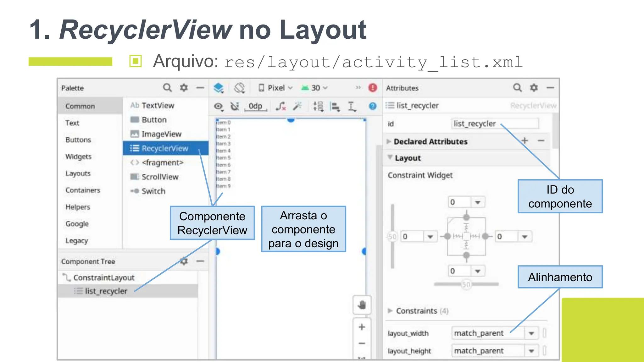
Task: Select the Widgets palette category
Action: point(90,156)
